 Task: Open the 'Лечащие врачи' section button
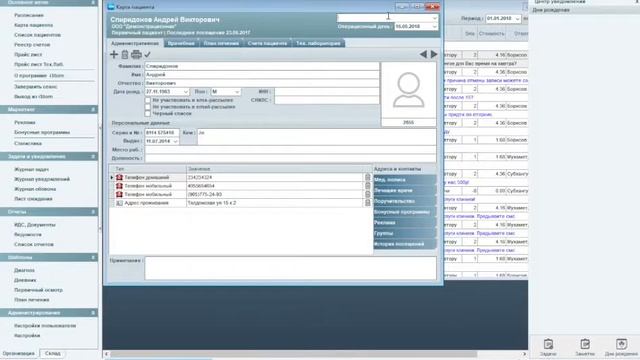[405, 190]
